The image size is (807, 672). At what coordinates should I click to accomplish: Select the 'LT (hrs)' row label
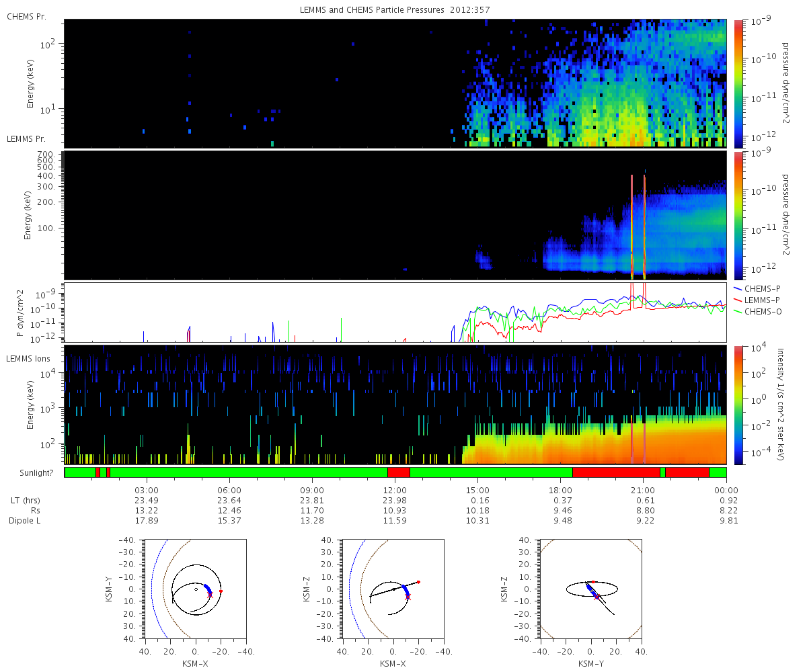24,501
